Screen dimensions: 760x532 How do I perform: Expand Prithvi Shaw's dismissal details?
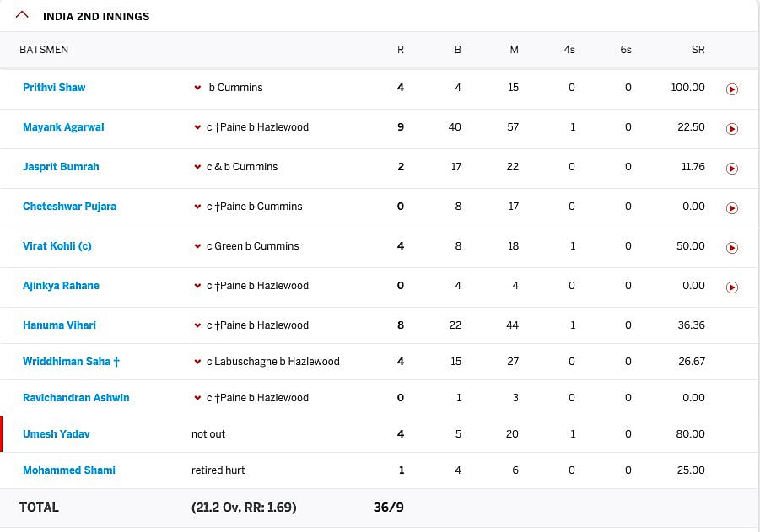pyautogui.click(x=198, y=88)
